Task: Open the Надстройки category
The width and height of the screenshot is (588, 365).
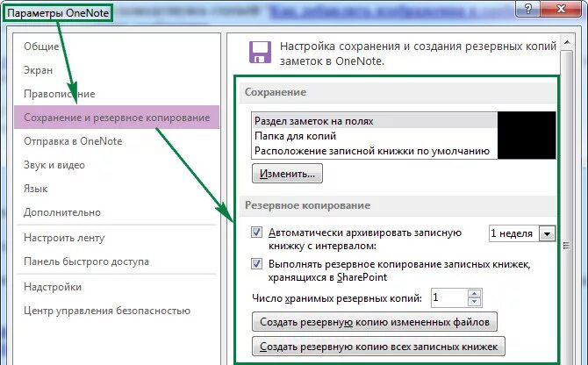Action: (x=53, y=287)
